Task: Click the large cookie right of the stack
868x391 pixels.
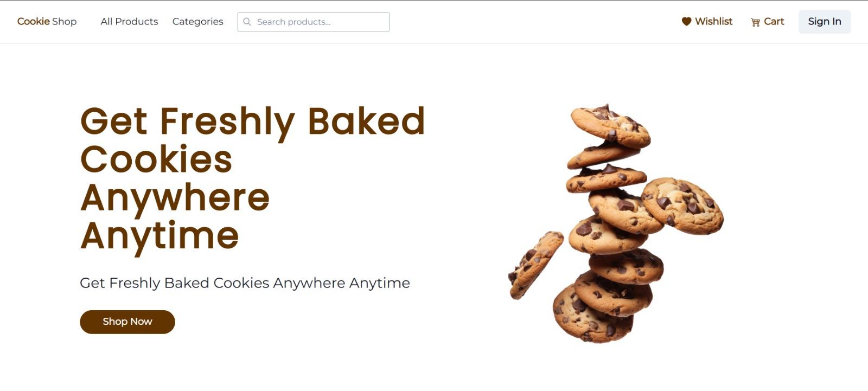Action: tap(683, 206)
